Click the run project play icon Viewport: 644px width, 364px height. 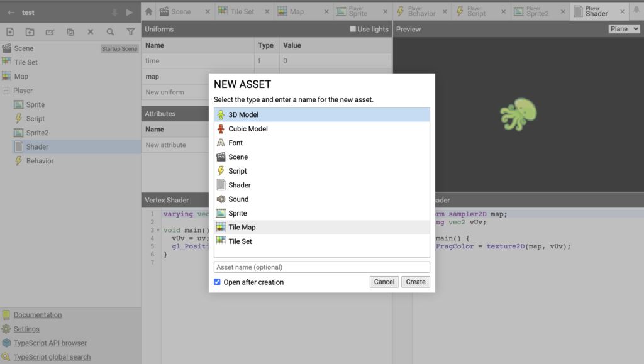point(130,13)
